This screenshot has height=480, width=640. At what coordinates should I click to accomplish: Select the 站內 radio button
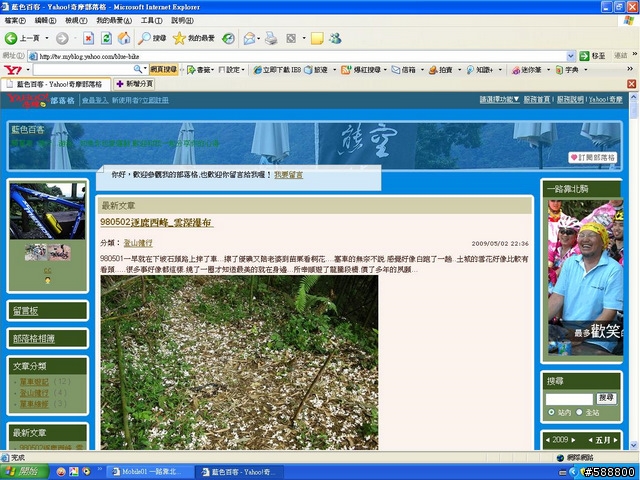point(551,412)
